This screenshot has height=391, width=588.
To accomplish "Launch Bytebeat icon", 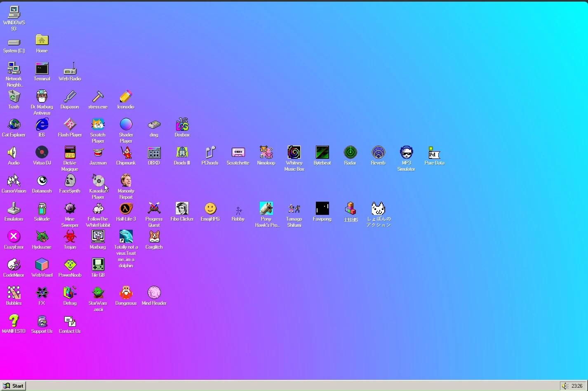I will pyautogui.click(x=322, y=153).
